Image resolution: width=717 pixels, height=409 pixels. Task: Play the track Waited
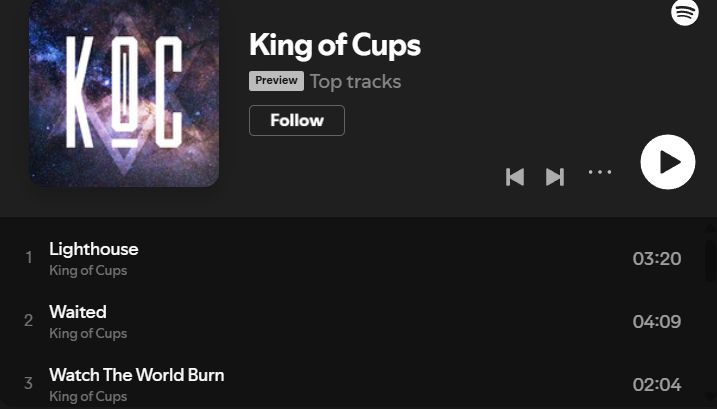[x=78, y=312]
